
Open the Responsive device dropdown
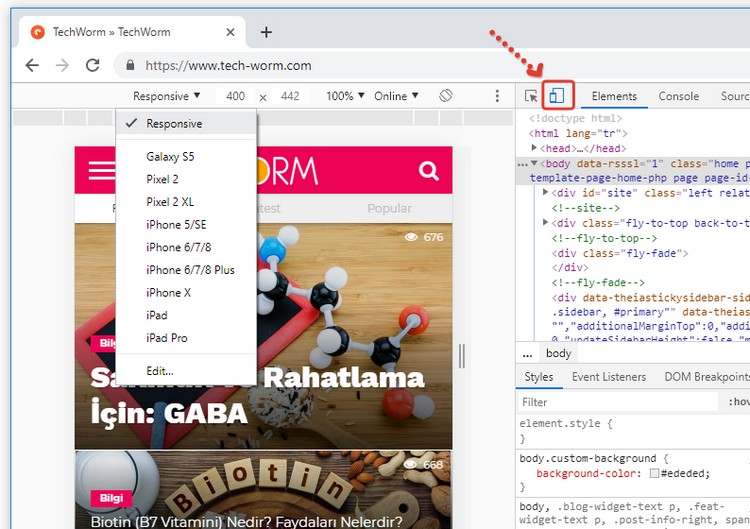point(166,96)
